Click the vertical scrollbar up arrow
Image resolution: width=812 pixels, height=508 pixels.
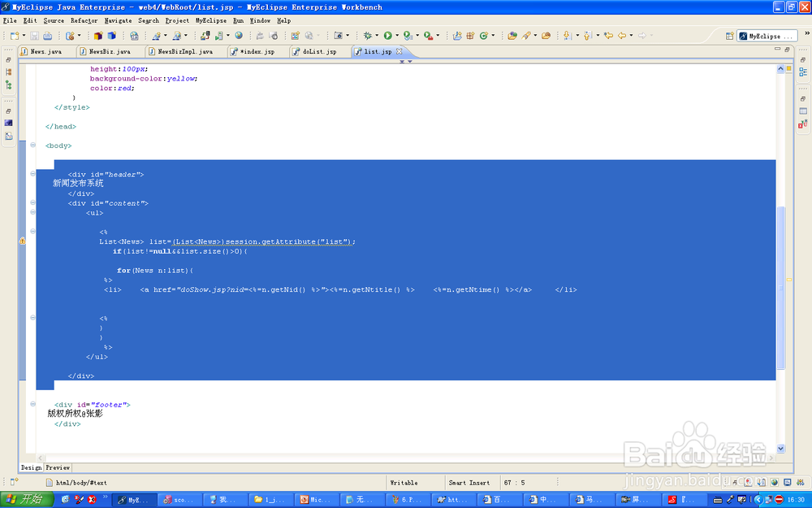pos(780,68)
